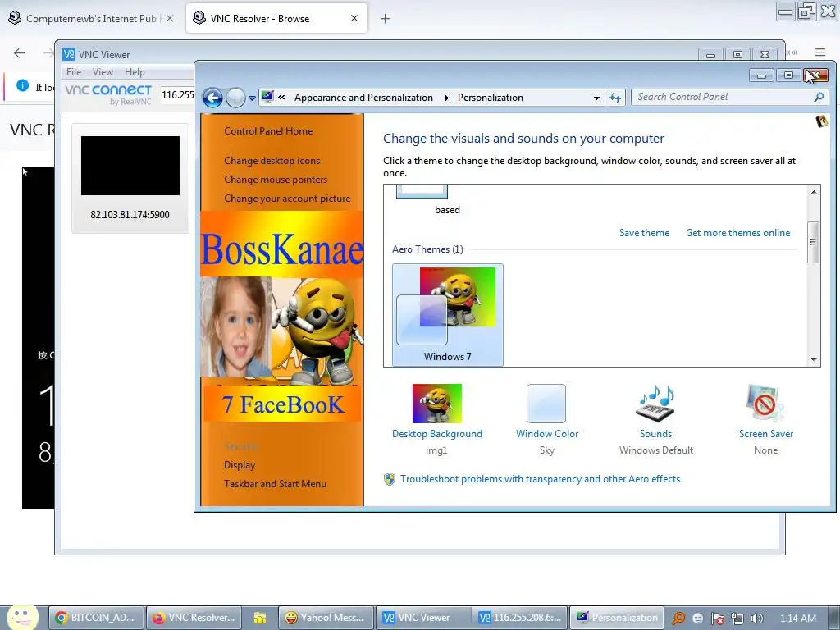
Task: Click the double chevron at the breadcrumb start
Action: pos(281,98)
